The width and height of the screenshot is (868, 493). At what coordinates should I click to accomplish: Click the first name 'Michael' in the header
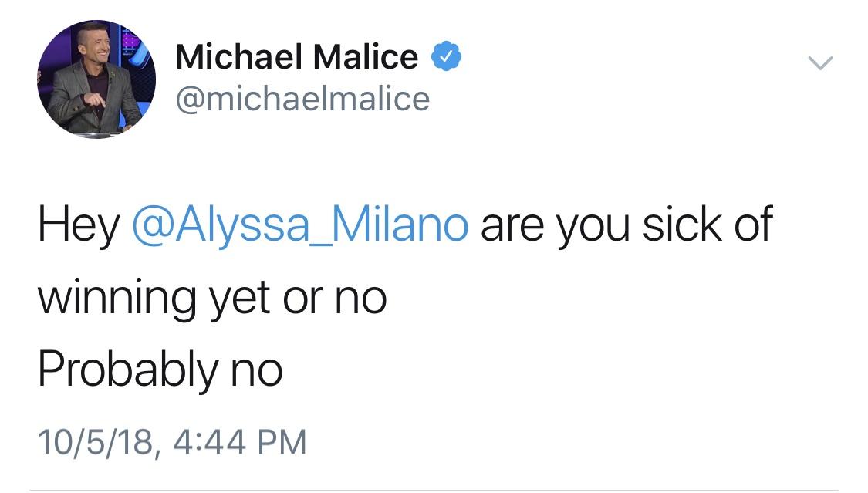(239, 57)
